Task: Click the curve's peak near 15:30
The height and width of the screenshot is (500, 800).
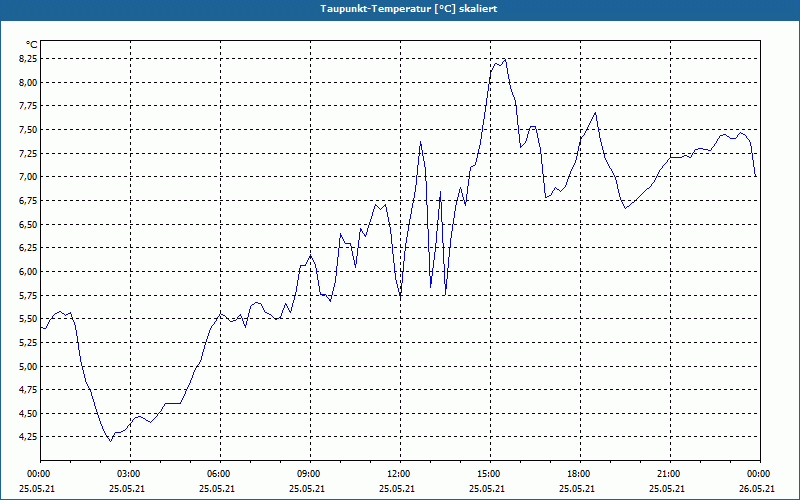Action: (505, 60)
